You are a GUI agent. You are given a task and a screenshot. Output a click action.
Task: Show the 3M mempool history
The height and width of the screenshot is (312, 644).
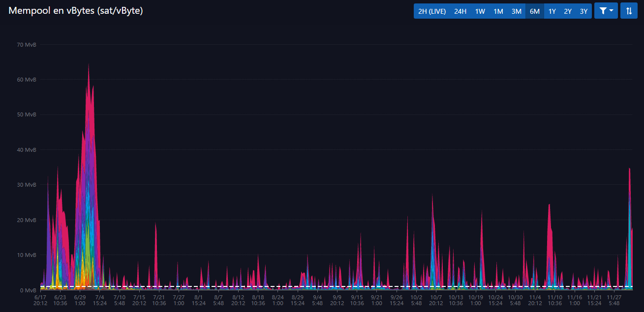[x=516, y=11]
